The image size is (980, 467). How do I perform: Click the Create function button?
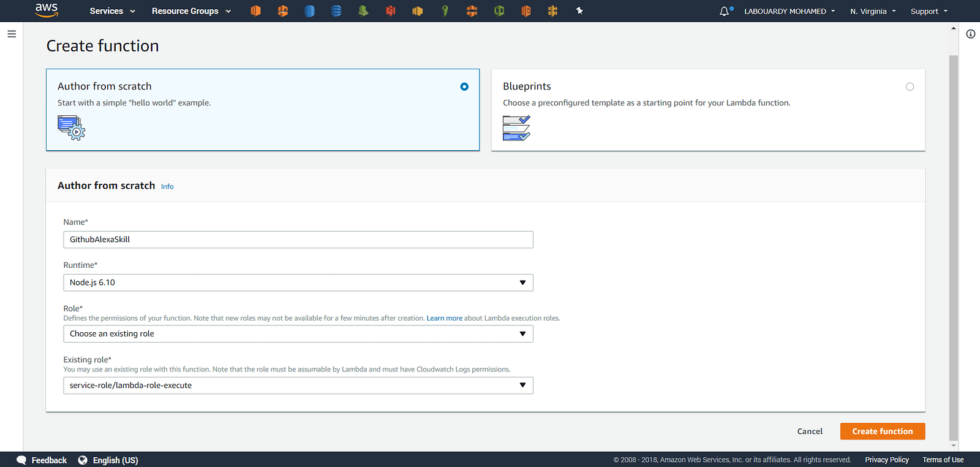[883, 431]
